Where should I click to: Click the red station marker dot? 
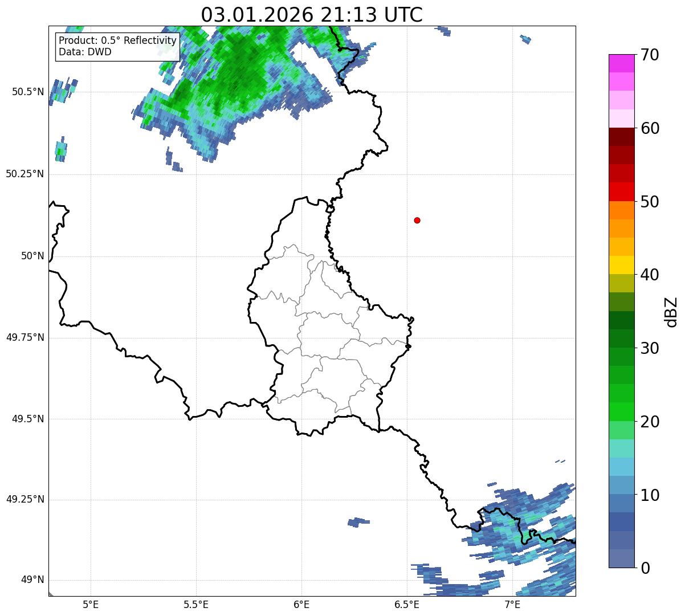click(417, 220)
